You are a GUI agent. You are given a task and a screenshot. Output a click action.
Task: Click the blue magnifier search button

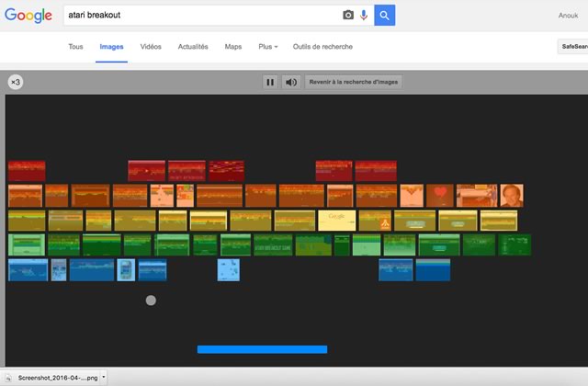[x=385, y=16]
